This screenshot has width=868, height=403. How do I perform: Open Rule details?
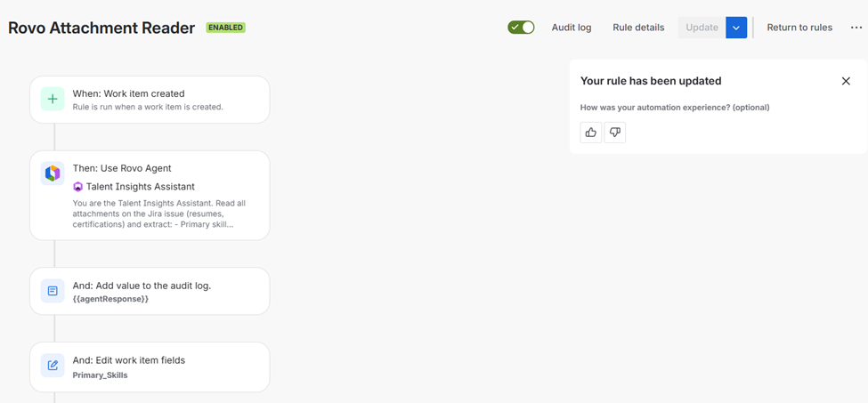(638, 28)
